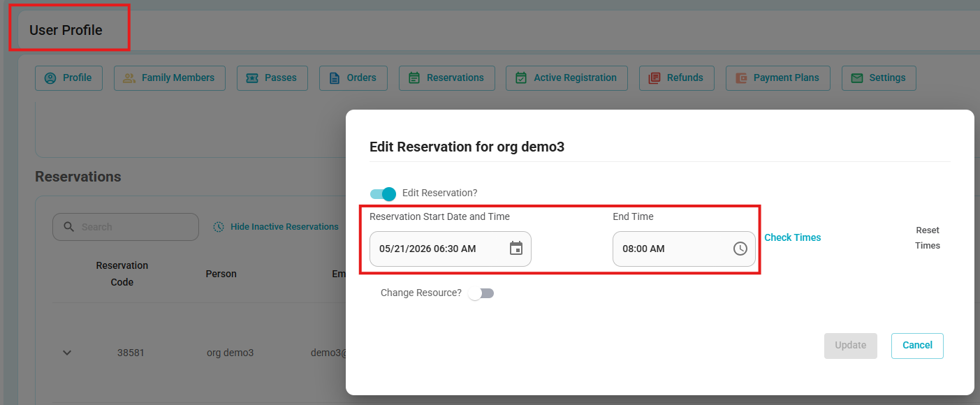Enable the Change Resource toggle
Image resolution: width=980 pixels, height=405 pixels.
coord(481,293)
